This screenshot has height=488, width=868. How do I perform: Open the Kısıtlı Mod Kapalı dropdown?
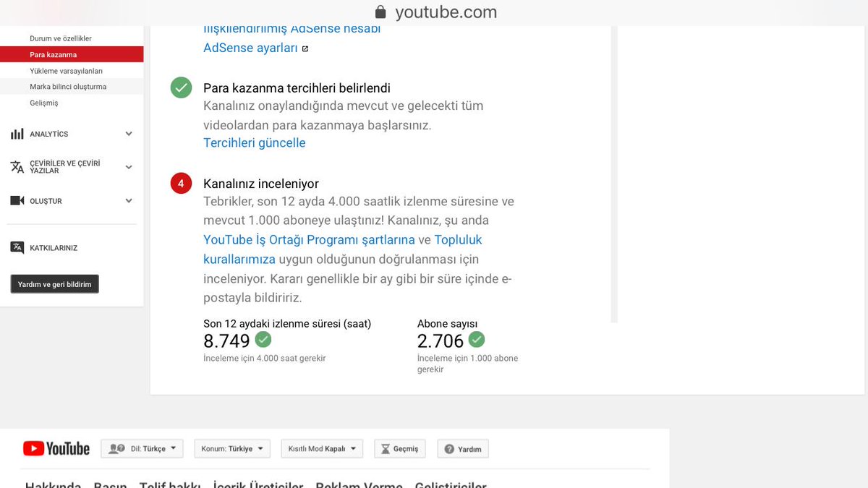click(322, 449)
